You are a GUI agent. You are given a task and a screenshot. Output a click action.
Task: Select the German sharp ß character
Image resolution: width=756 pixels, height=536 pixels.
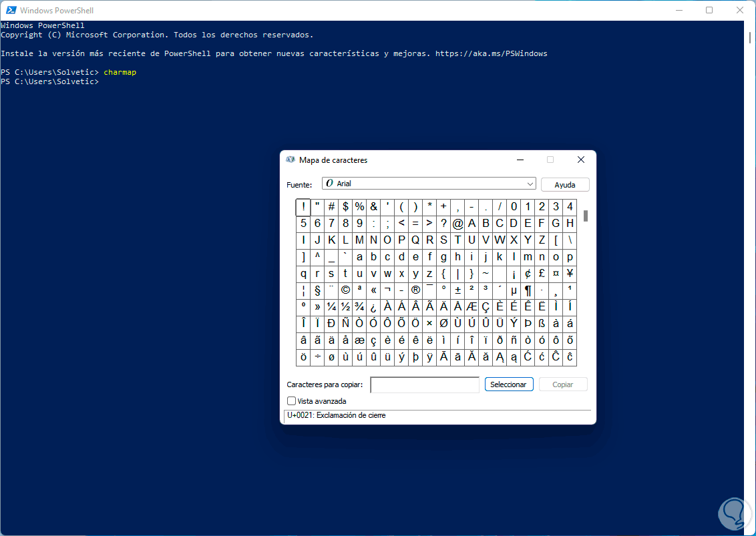tap(542, 324)
